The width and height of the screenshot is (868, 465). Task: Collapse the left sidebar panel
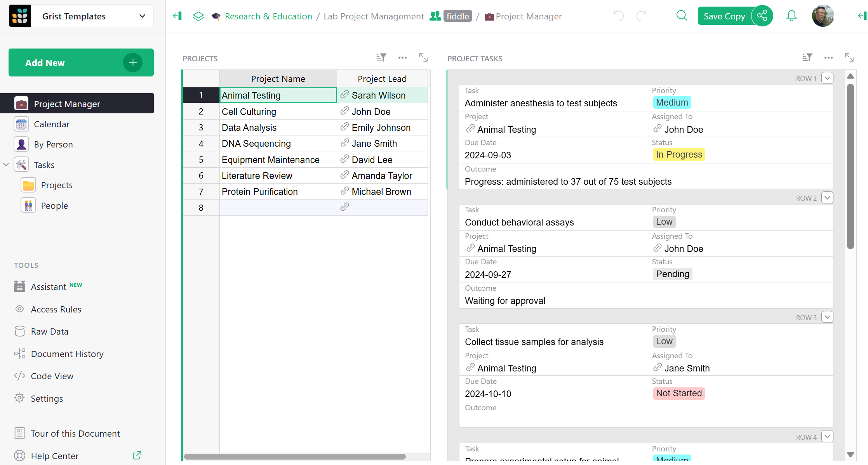[x=177, y=16]
